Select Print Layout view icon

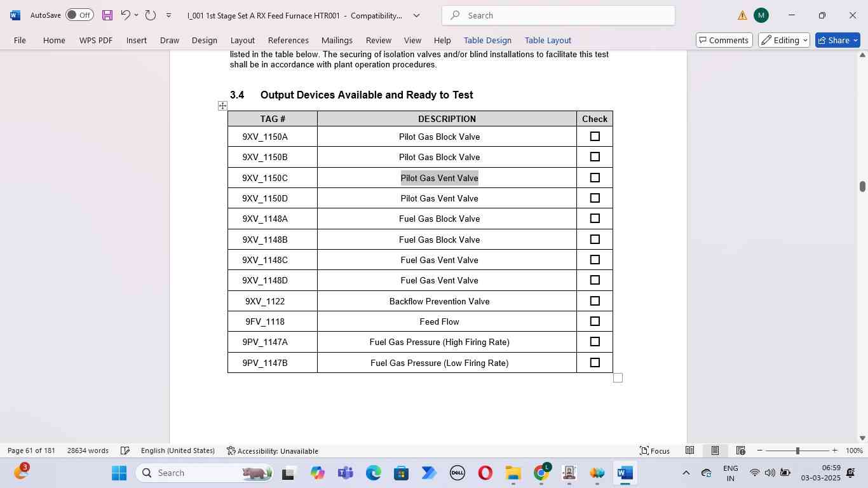point(715,451)
